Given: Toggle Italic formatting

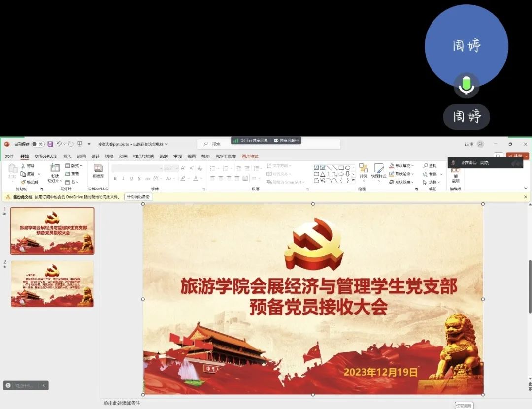Looking at the screenshot, I should click(x=123, y=178).
